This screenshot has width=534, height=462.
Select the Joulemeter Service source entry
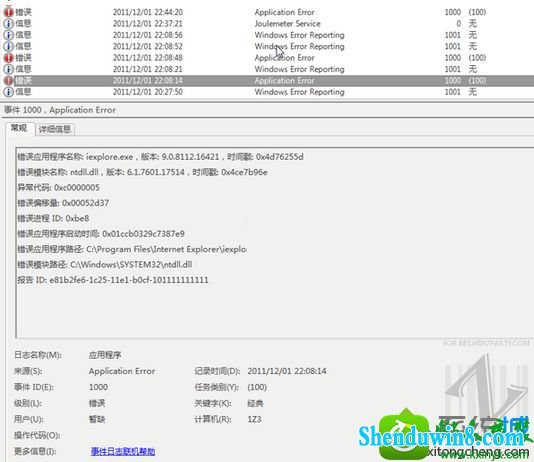tap(287, 23)
